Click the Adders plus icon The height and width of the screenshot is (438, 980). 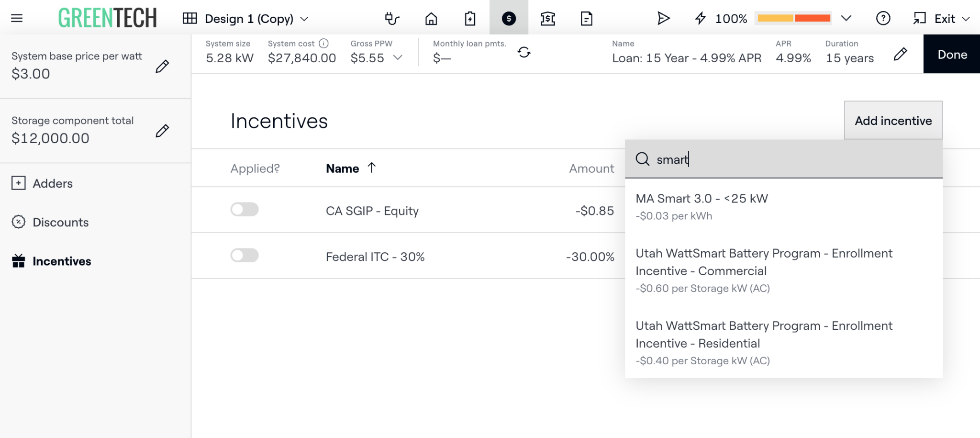18,183
